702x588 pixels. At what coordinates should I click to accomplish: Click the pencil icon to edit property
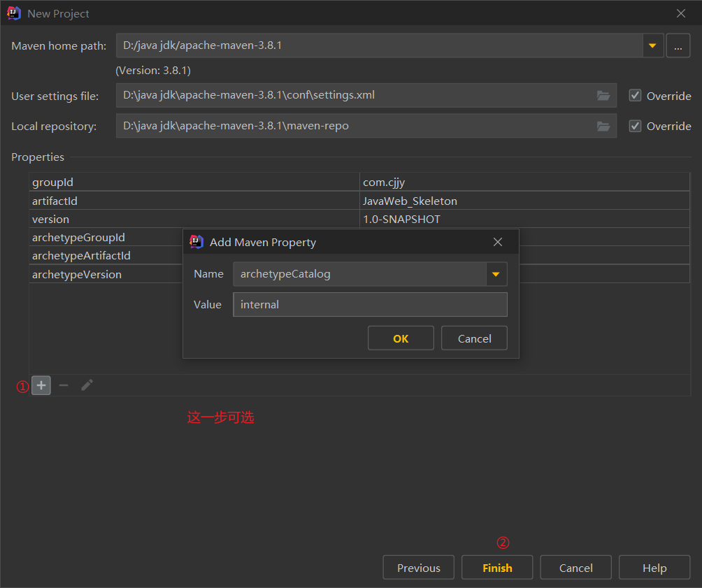[x=87, y=385]
